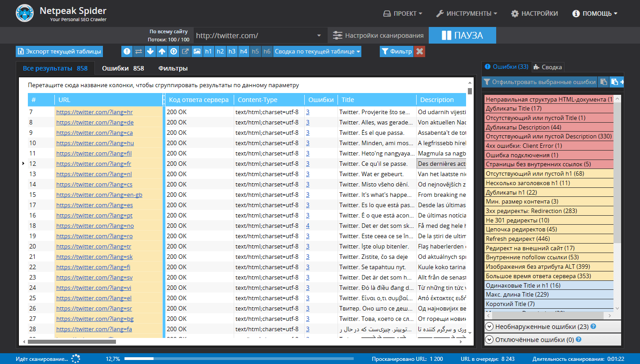This screenshot has height=364, width=640.
Task: Click the h2 headings toolbar button
Action: [x=220, y=52]
